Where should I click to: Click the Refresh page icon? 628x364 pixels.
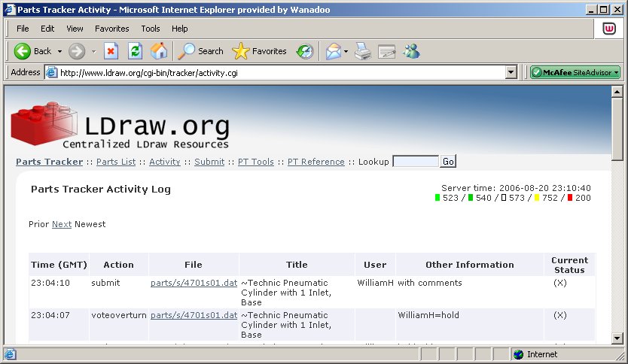[x=135, y=51]
